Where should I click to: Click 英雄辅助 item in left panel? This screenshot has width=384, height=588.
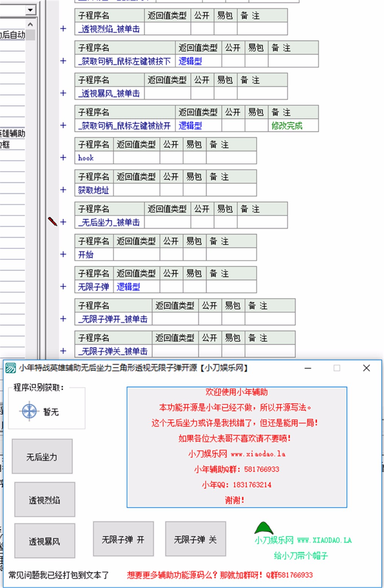point(12,133)
